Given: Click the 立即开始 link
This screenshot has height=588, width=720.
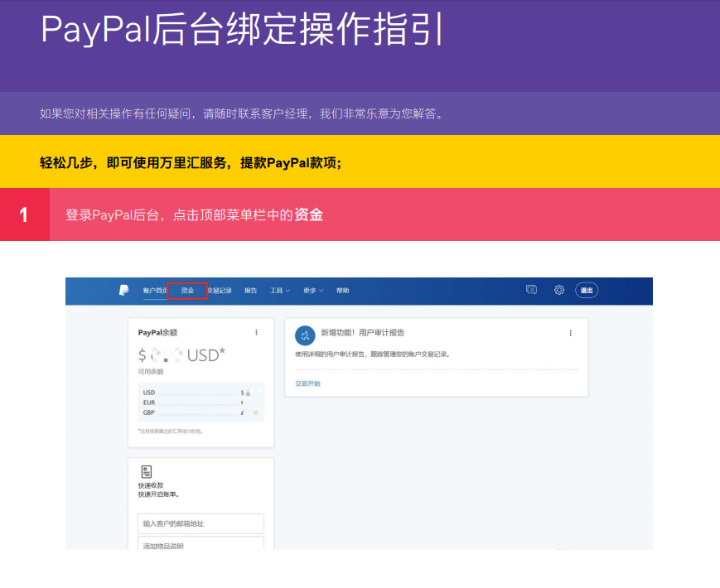Looking at the screenshot, I should 307,383.
